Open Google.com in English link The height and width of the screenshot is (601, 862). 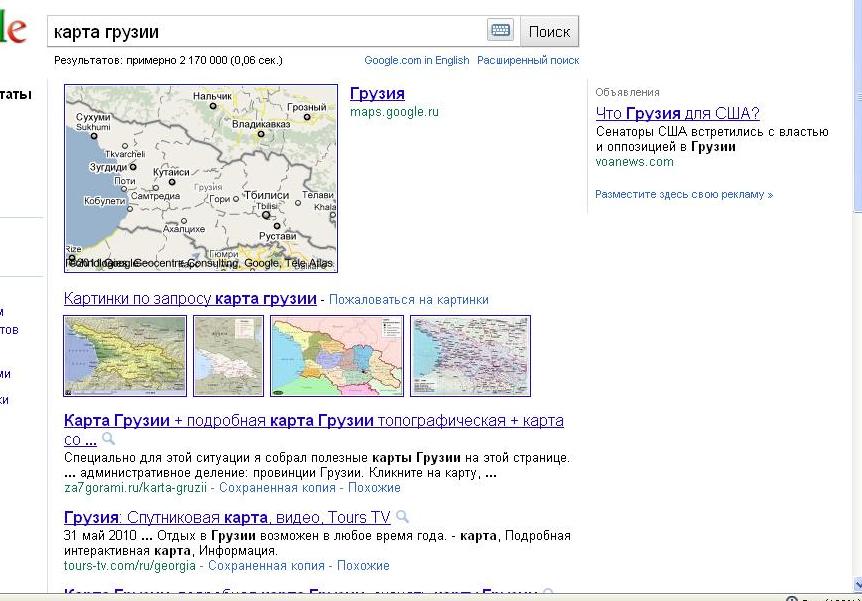(x=417, y=60)
